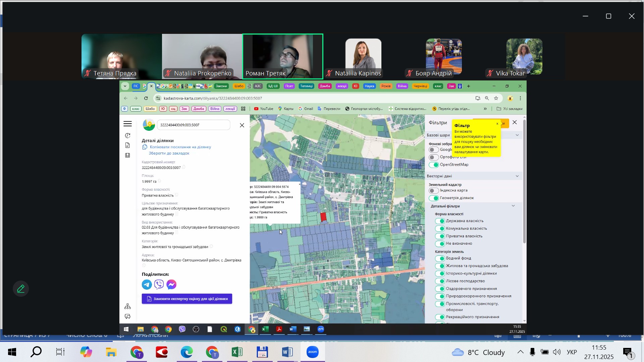Click the browser reload icon in shared window
The image size is (644, 362).
click(146, 98)
